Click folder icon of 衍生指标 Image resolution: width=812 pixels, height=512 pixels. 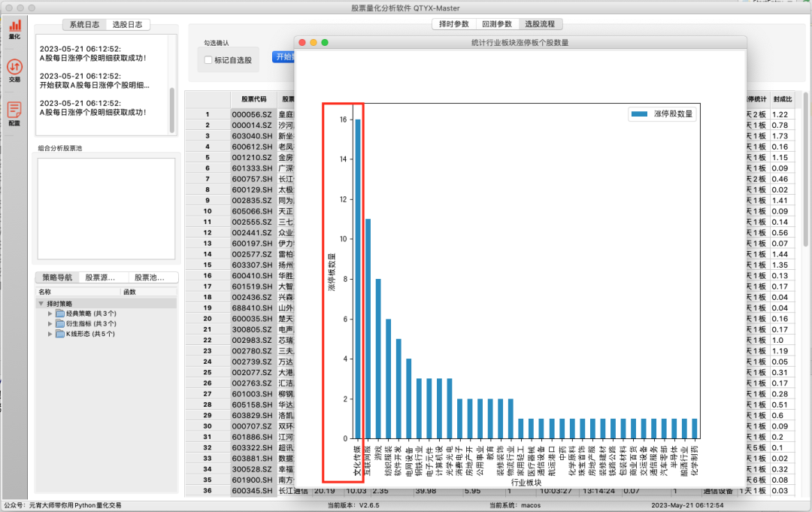60,324
